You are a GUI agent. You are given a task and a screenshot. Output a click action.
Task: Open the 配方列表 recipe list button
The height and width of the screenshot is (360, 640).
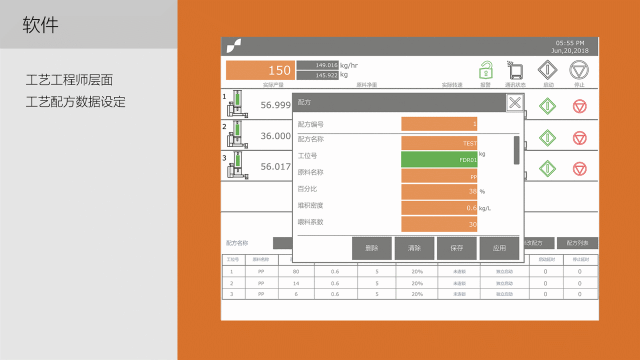(577, 243)
